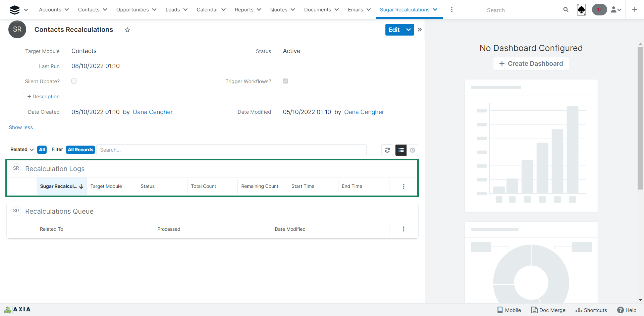Focus the subpanel Search field
Viewport: 644px width, 316px height.
pos(231,150)
